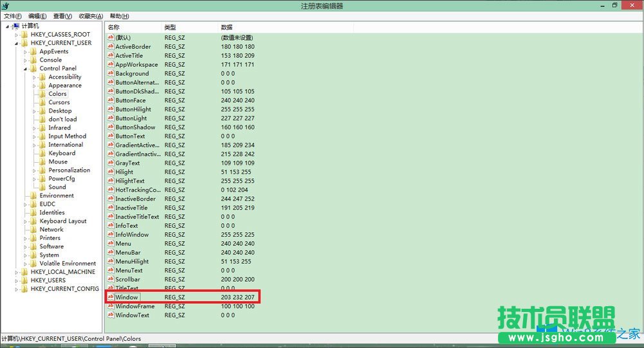
Task: Click the Keyboard folder icon
Action: click(x=42, y=153)
